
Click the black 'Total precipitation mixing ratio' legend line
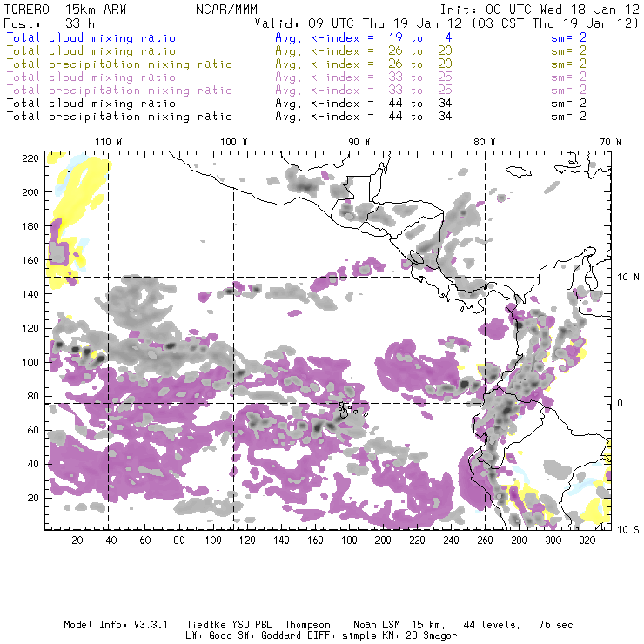pos(119,117)
